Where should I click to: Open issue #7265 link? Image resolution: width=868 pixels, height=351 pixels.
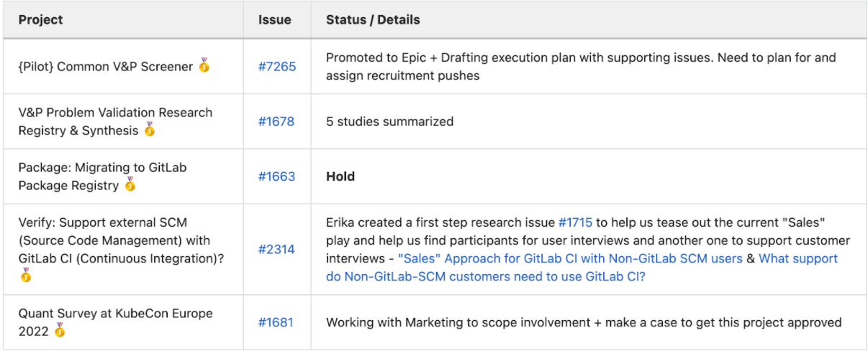[276, 67]
